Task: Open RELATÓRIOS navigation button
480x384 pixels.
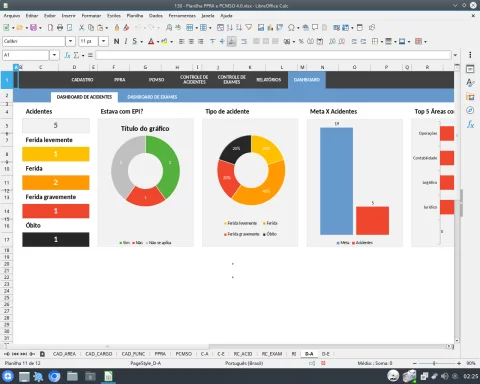Action: pyautogui.click(x=269, y=80)
